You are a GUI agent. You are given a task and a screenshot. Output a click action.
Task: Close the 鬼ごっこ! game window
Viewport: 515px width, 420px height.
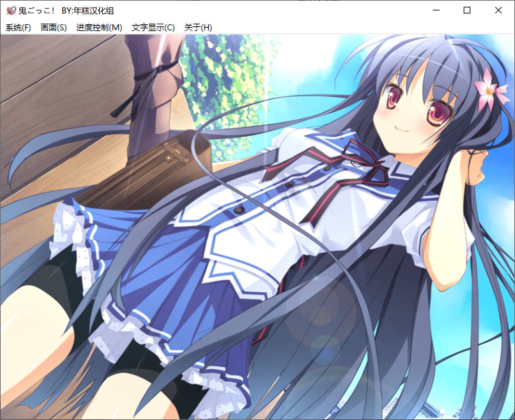click(x=498, y=11)
